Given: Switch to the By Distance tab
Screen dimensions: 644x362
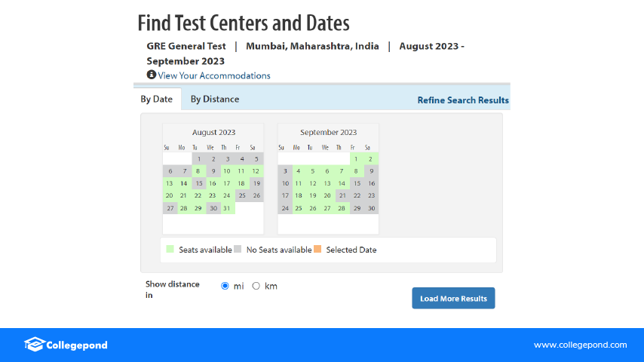Looking at the screenshot, I should coord(214,99).
